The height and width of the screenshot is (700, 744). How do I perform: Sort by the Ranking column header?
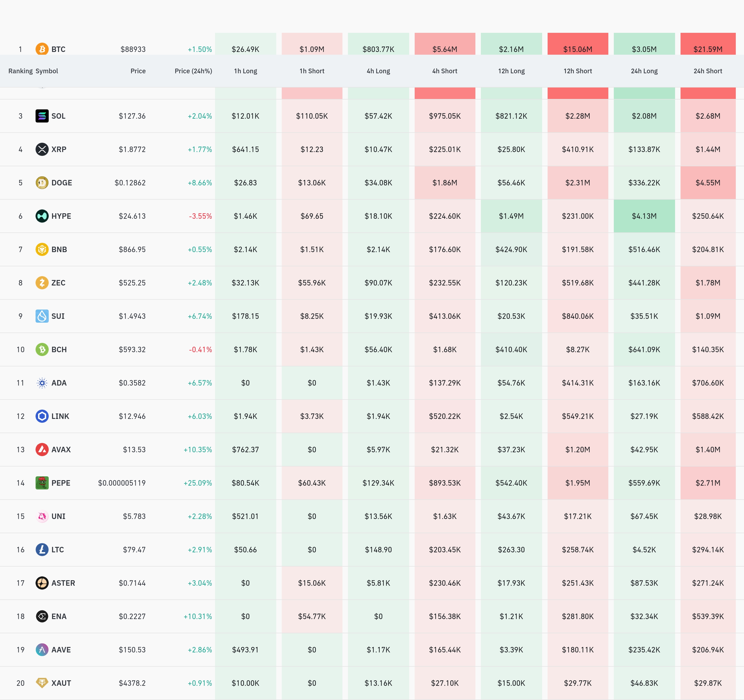pos(20,71)
